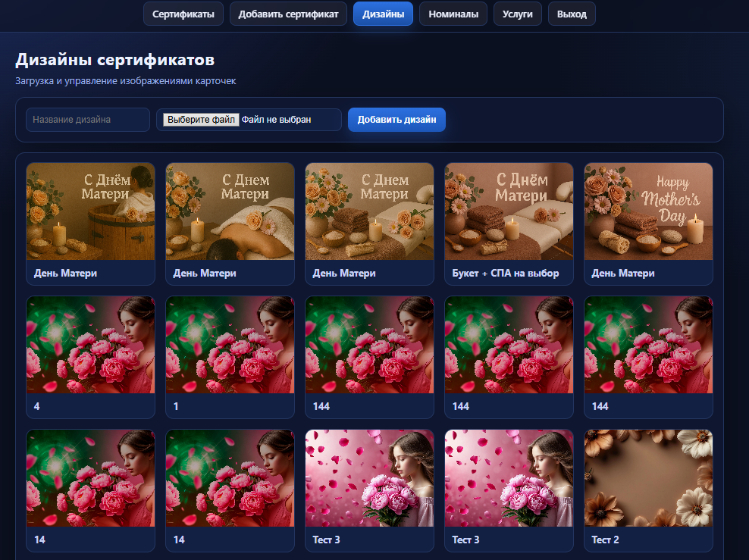
Task: Click the Добавить дизайн button
Action: tap(396, 120)
